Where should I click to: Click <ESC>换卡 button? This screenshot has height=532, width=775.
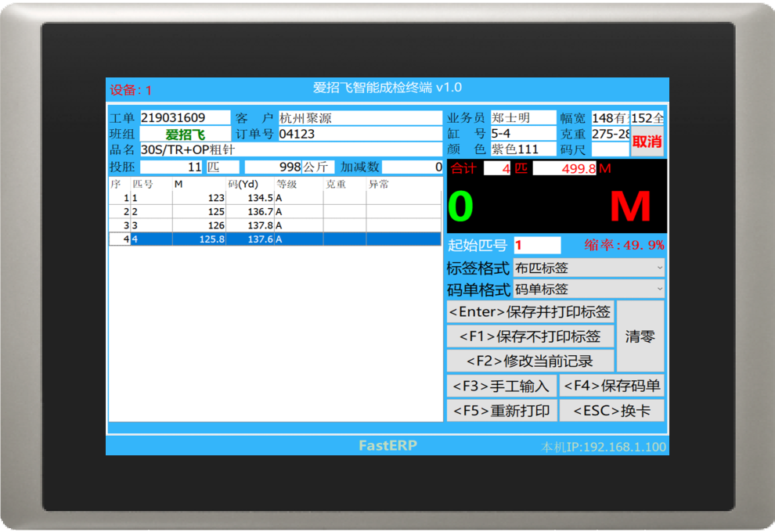click(x=611, y=411)
